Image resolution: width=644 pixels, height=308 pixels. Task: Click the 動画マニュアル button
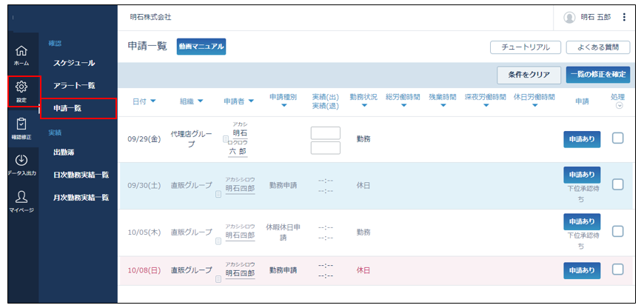(201, 47)
